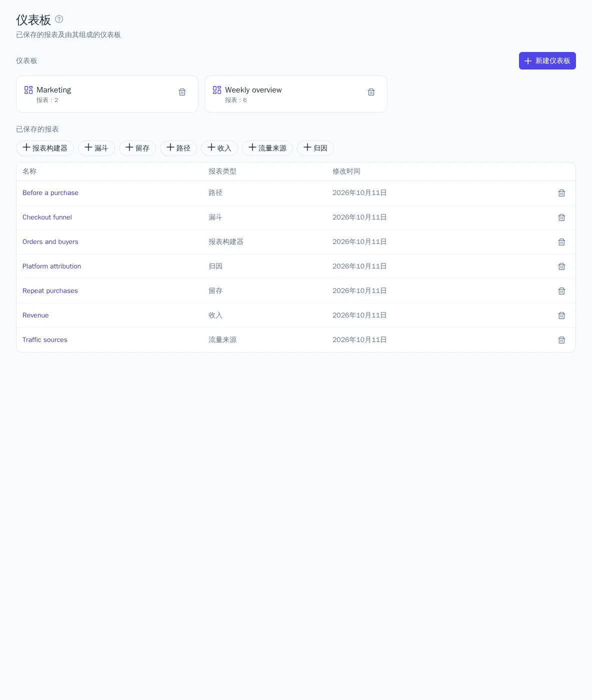
Task: Open the Checkout funnel report link
Action: (x=47, y=217)
